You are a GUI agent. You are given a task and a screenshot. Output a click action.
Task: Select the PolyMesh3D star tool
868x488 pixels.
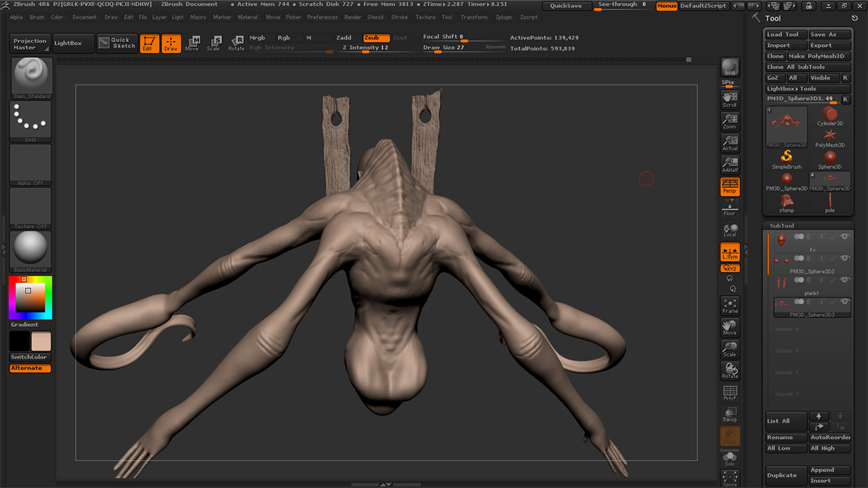coord(830,138)
